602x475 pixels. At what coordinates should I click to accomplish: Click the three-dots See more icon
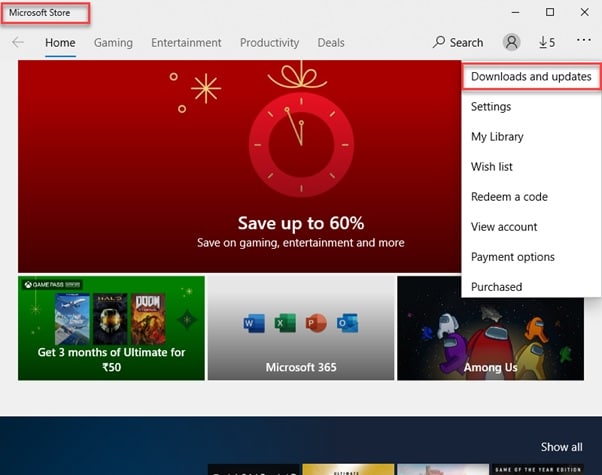point(584,40)
